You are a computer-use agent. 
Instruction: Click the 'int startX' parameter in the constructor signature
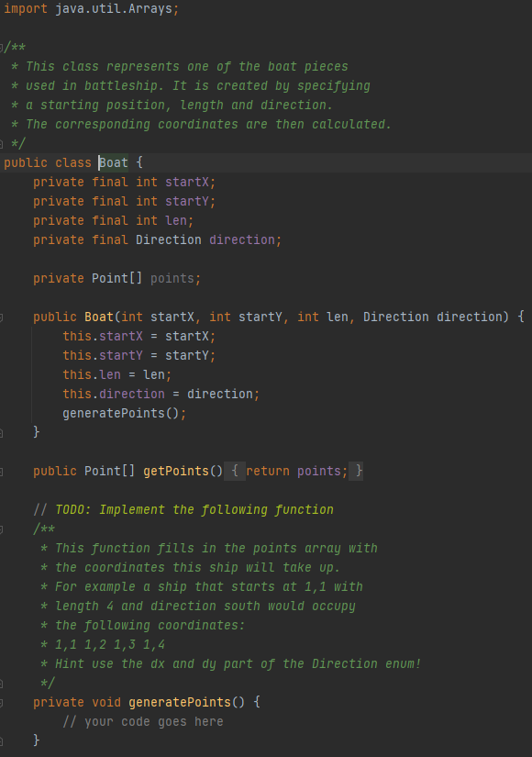158,317
